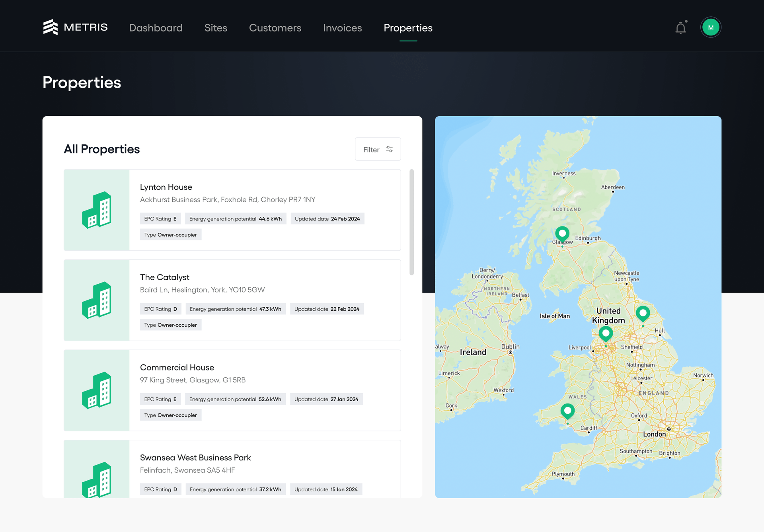Click Type Owner-occupier tag on Lynton House

point(171,235)
